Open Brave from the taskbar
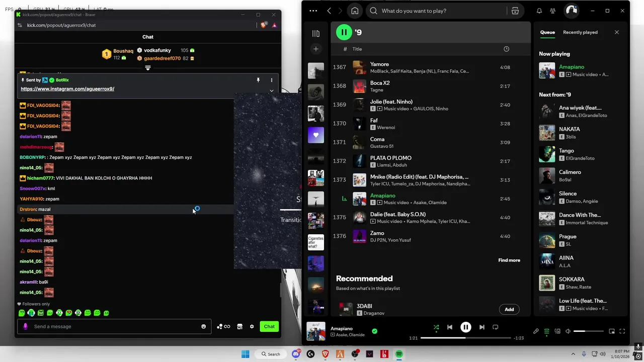 coord(325,354)
